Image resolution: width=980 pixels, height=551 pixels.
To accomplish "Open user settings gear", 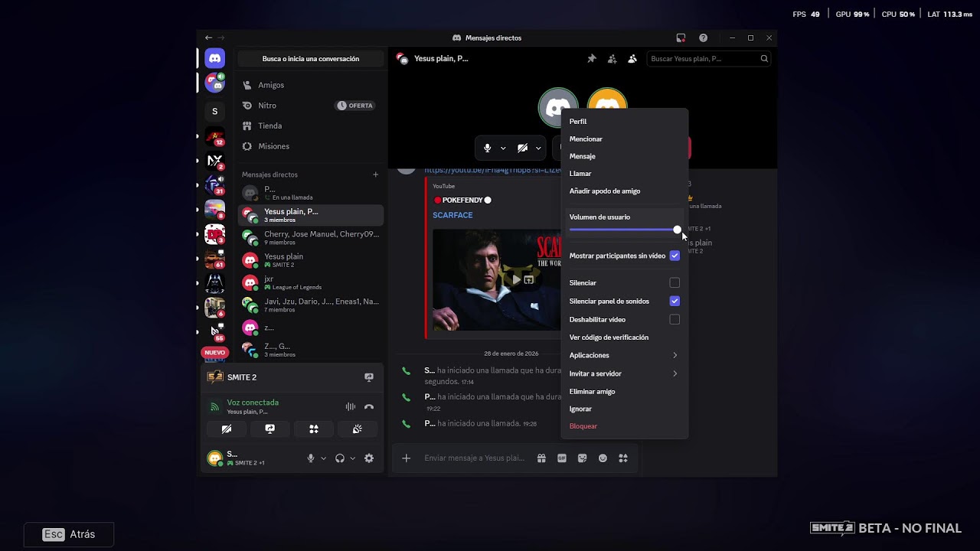I will pos(369,458).
